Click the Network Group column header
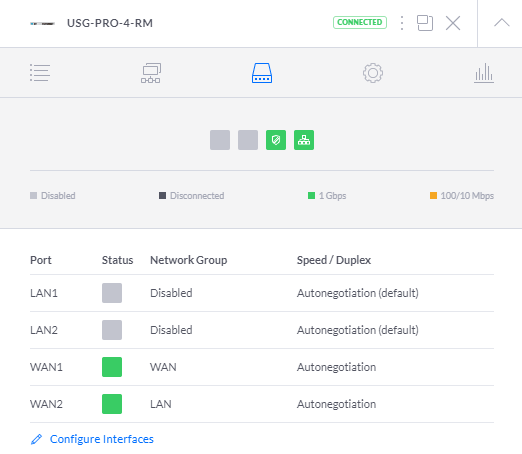 [189, 260]
